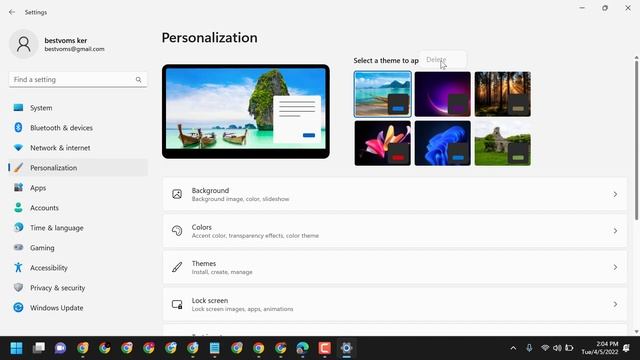Click the Colors palette icon
The height and width of the screenshot is (360, 640).
click(177, 231)
